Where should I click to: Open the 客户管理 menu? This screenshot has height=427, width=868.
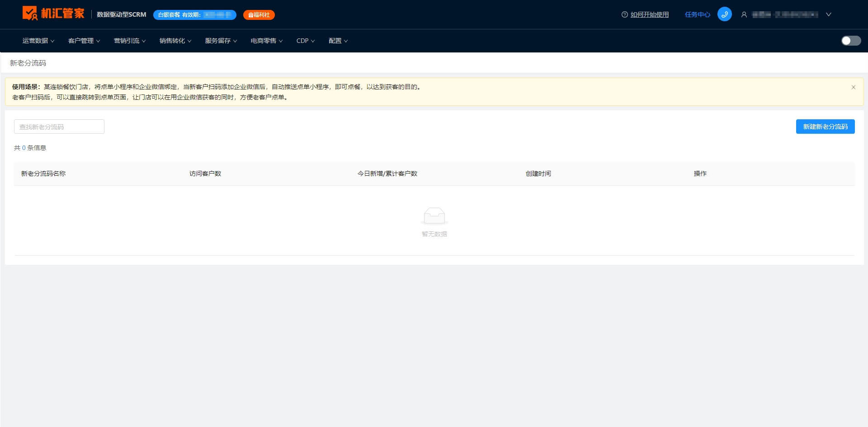click(x=84, y=41)
